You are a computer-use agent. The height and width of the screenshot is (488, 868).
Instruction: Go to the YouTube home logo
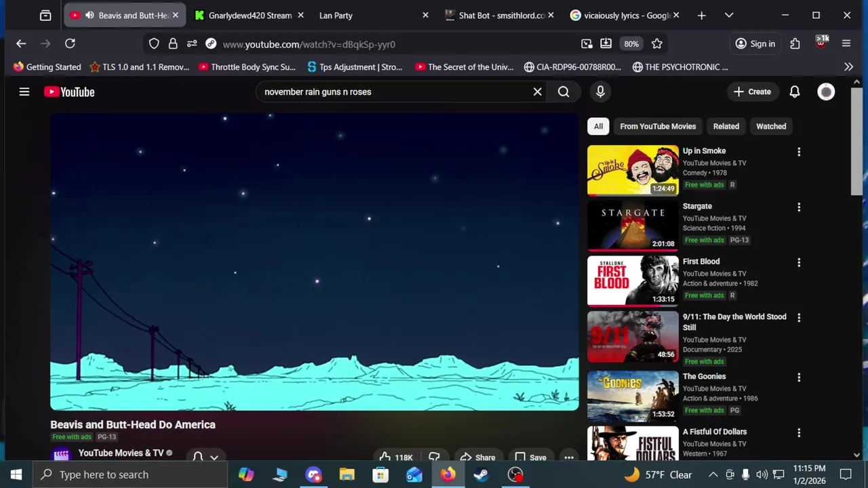point(69,91)
